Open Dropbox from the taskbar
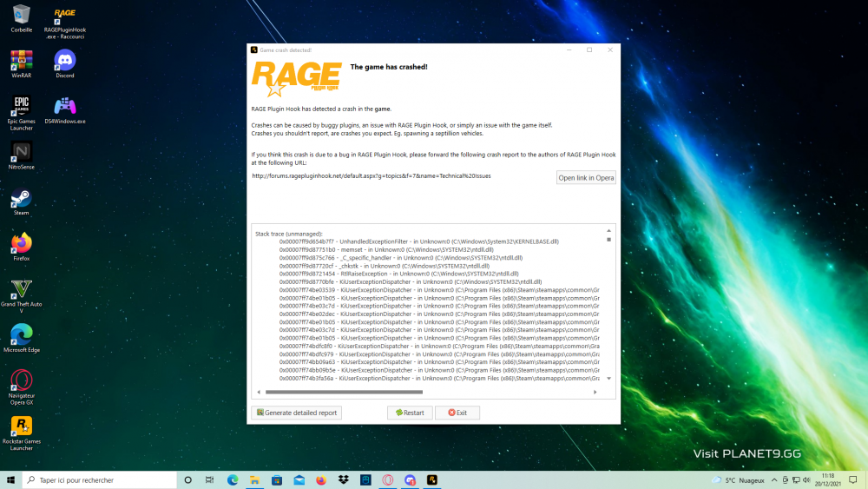 (343, 479)
